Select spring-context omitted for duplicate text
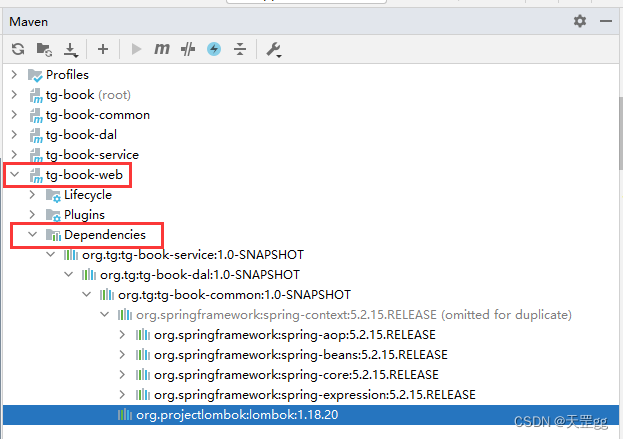Image resolution: width=623 pixels, height=439 pixels. pos(354,315)
